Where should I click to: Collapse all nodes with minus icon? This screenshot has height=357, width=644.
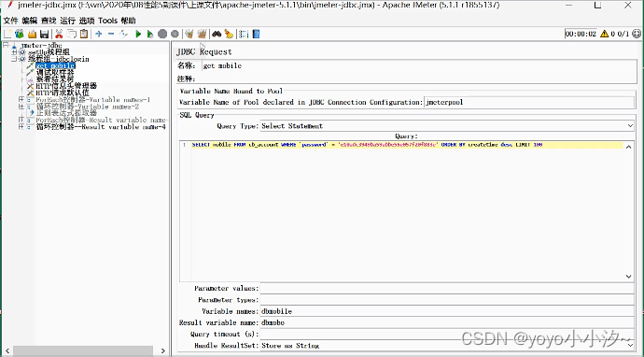pos(111,35)
